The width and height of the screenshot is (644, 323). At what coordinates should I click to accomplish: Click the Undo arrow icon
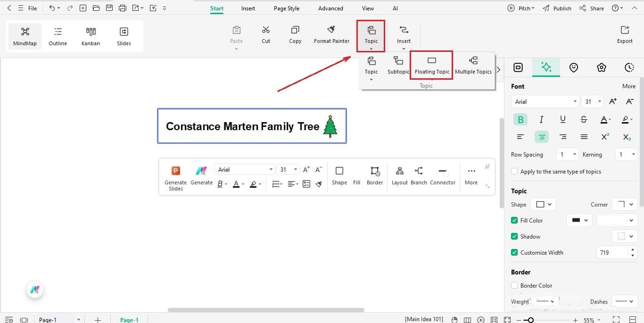(x=52, y=8)
